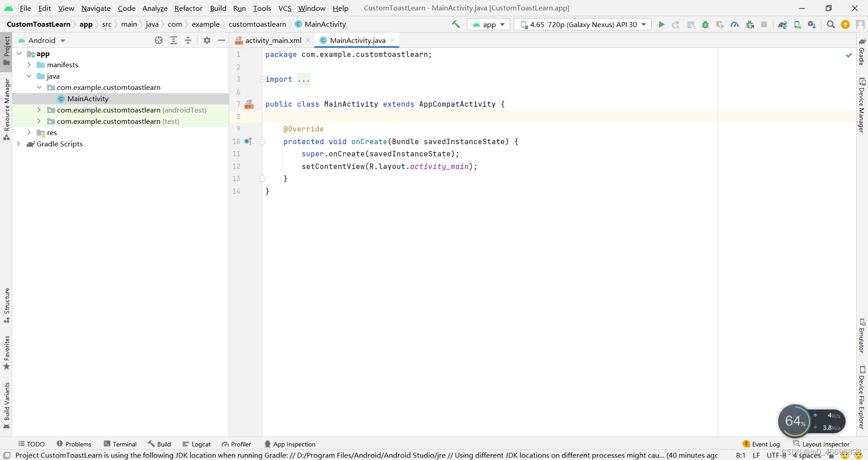This screenshot has width=868, height=460.
Task: Click Run app with Coverage icon
Action: point(720,24)
